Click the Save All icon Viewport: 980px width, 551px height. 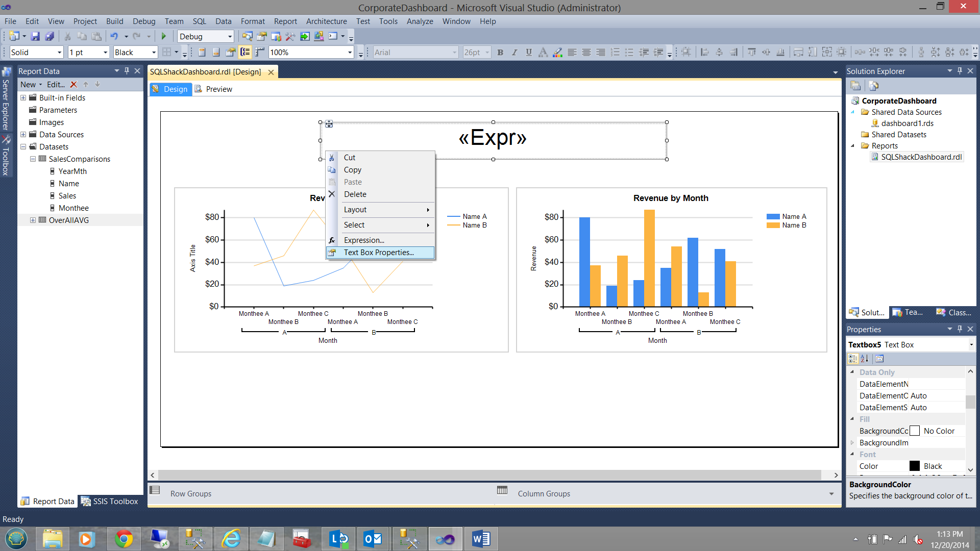[x=50, y=36]
